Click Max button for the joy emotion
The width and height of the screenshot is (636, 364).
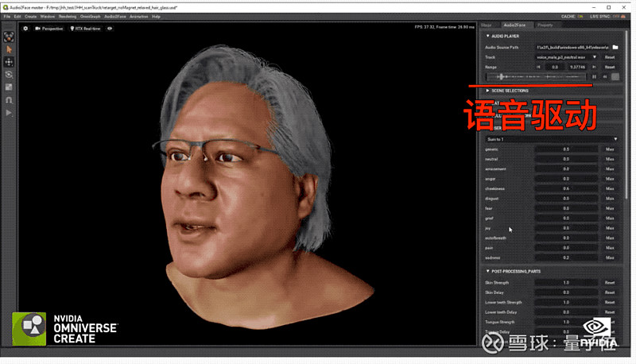click(x=610, y=228)
